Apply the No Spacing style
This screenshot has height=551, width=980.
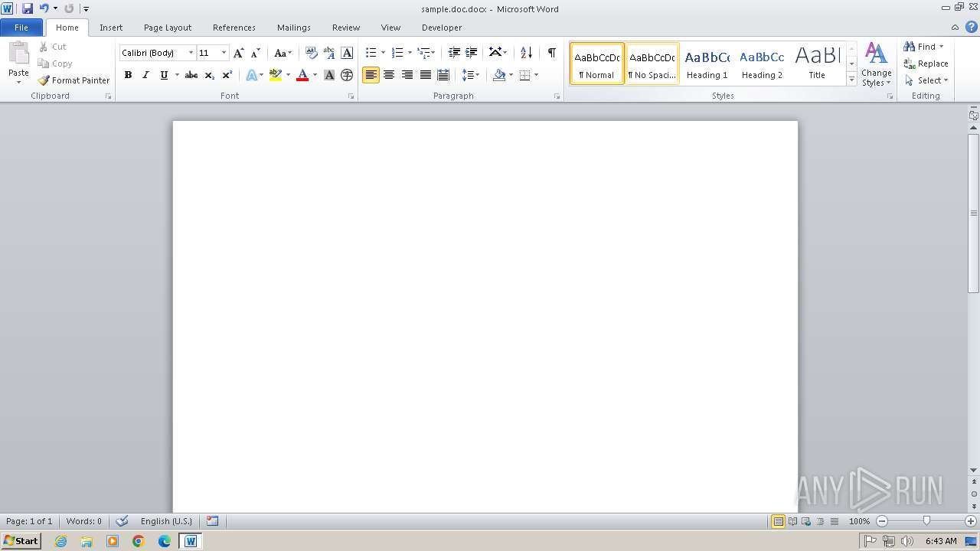pos(652,64)
